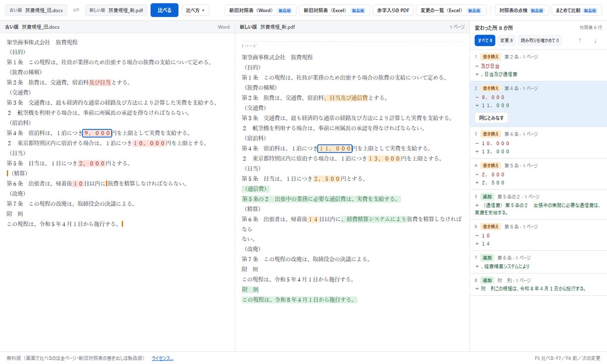Click the 対照表 6 行 count

(x=591, y=28)
